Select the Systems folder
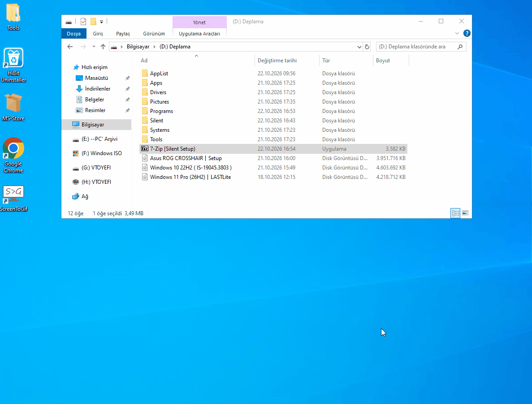The width and height of the screenshot is (532, 404). [273, 130]
